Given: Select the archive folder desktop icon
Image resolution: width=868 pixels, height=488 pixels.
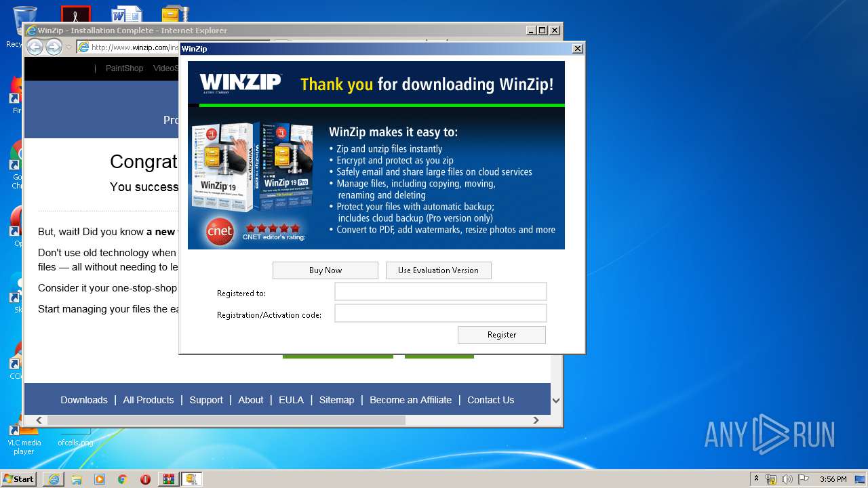Looking at the screenshot, I should tap(175, 14).
